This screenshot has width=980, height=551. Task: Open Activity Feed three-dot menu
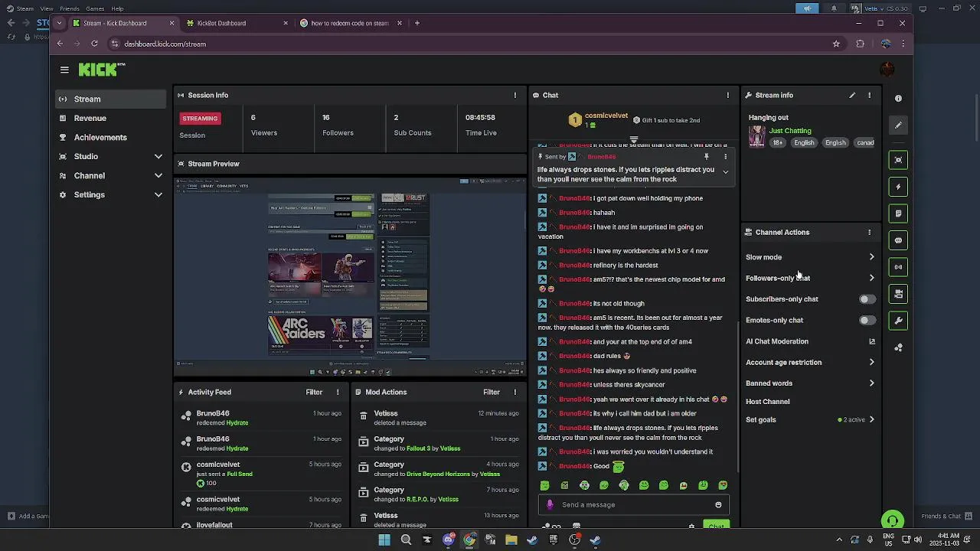338,392
